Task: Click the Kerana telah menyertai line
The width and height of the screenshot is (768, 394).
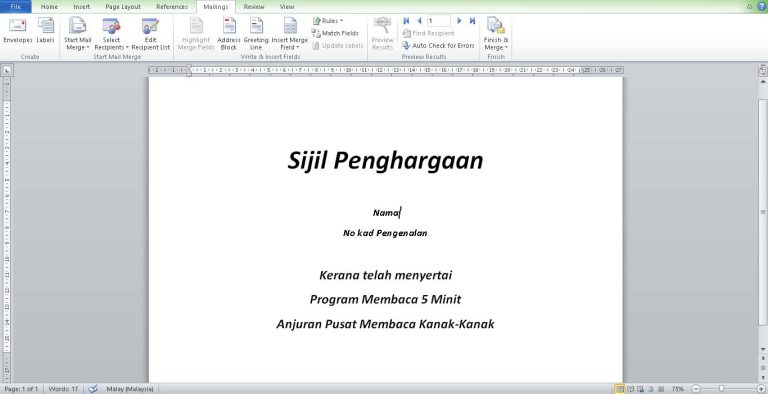Action: click(x=385, y=275)
